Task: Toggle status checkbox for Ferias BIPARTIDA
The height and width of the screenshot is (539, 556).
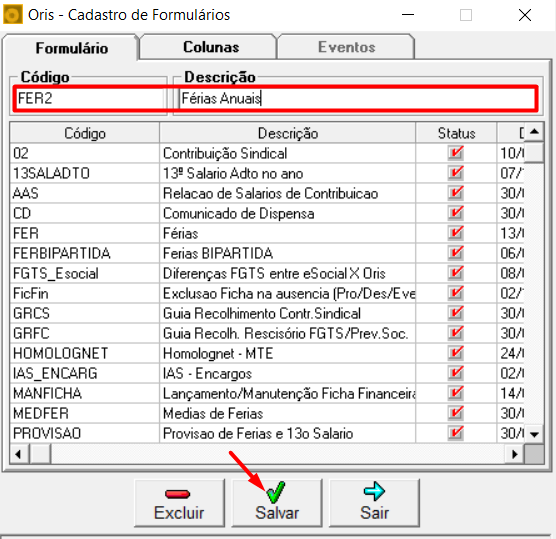Action: point(456,253)
